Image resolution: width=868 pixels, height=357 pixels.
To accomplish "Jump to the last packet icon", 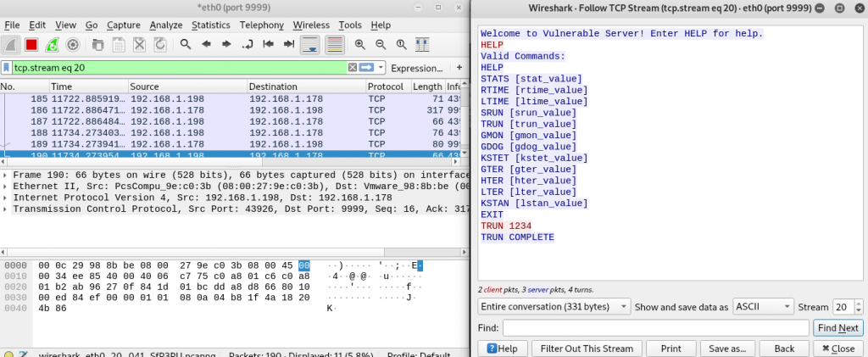I will (288, 45).
